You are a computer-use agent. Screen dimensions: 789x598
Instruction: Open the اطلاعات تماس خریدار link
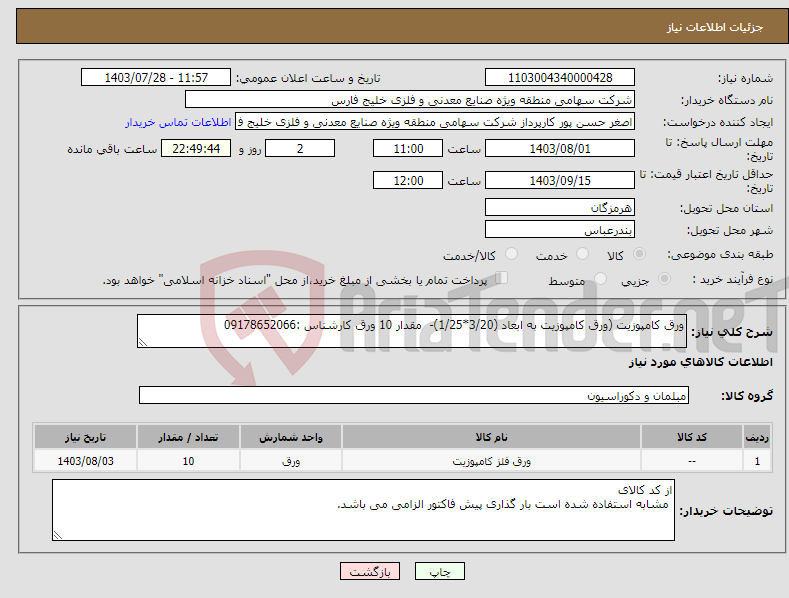178,122
